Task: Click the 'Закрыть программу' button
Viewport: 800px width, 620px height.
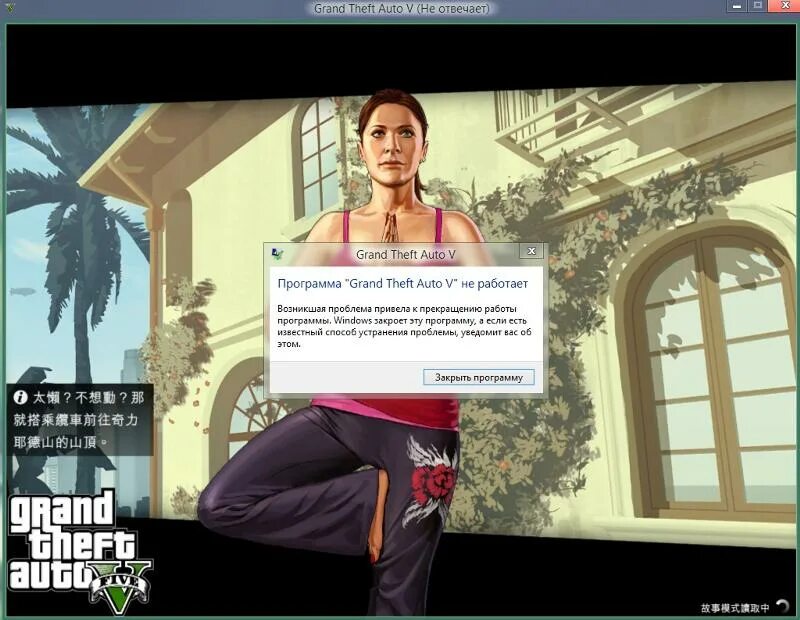Action: coord(479,378)
